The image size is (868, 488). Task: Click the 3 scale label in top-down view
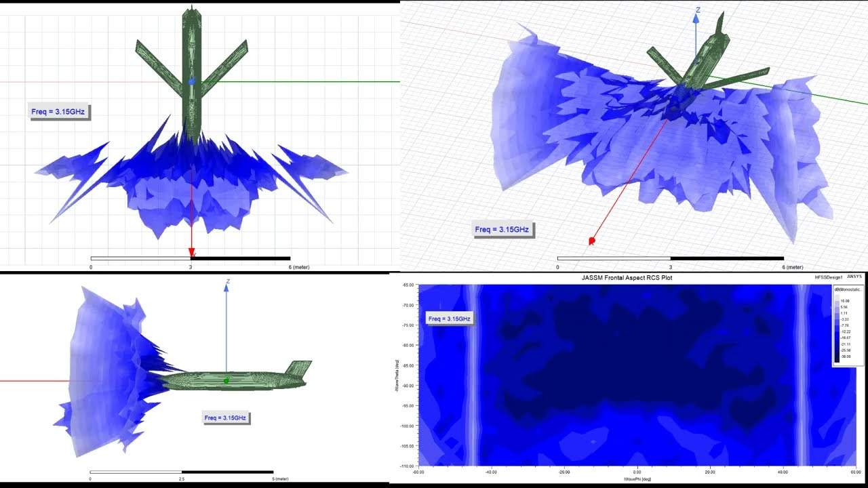click(191, 267)
